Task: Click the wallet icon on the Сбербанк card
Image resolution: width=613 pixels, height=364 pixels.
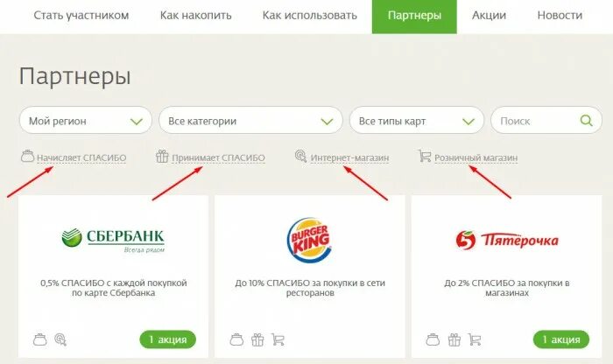Action: click(x=40, y=339)
